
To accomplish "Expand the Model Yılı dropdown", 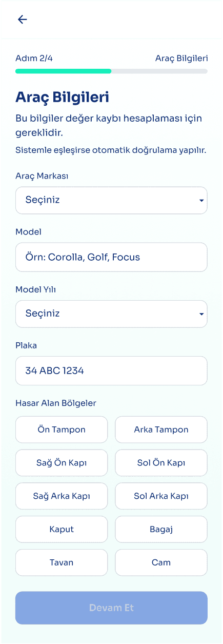I will coord(111,314).
